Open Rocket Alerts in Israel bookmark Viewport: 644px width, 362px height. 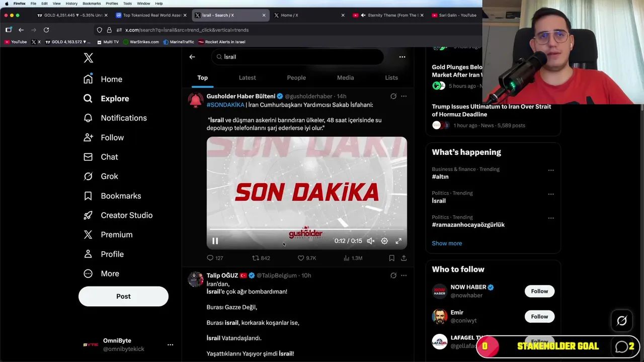point(221,42)
